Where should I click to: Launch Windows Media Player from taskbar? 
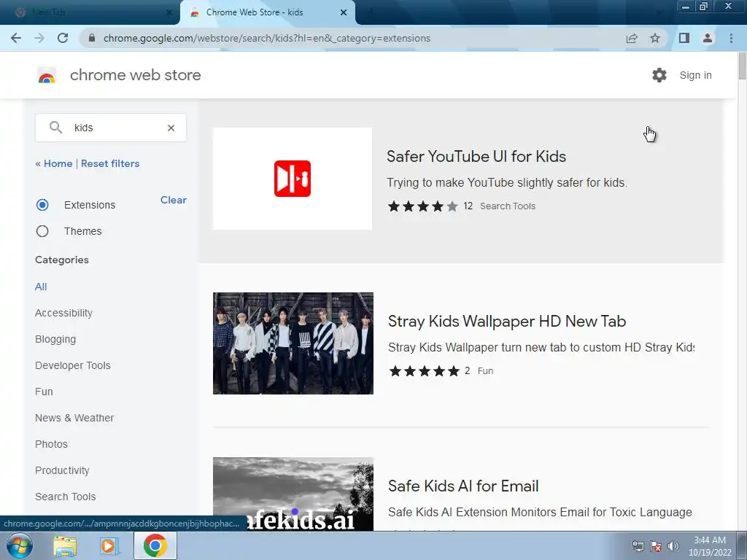(x=109, y=545)
